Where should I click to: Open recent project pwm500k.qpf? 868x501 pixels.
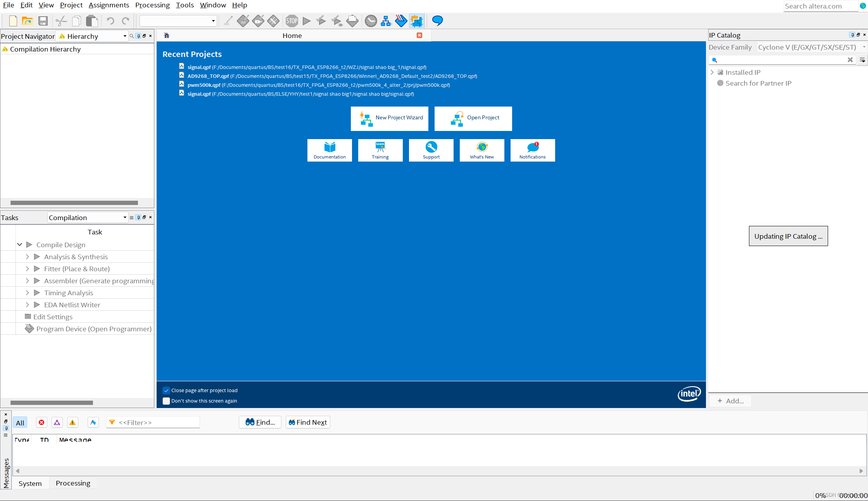pos(204,85)
